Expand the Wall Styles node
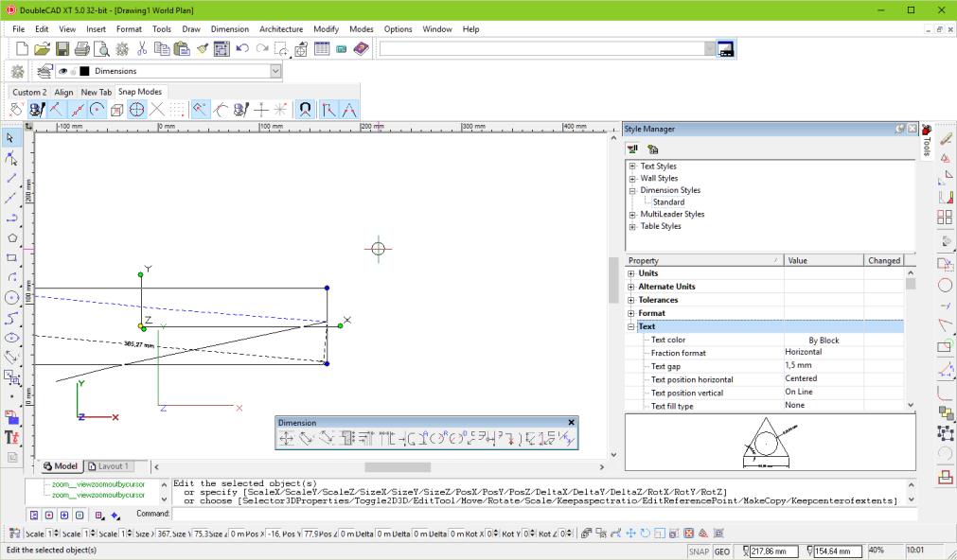The height and width of the screenshot is (560, 957). tap(633, 179)
